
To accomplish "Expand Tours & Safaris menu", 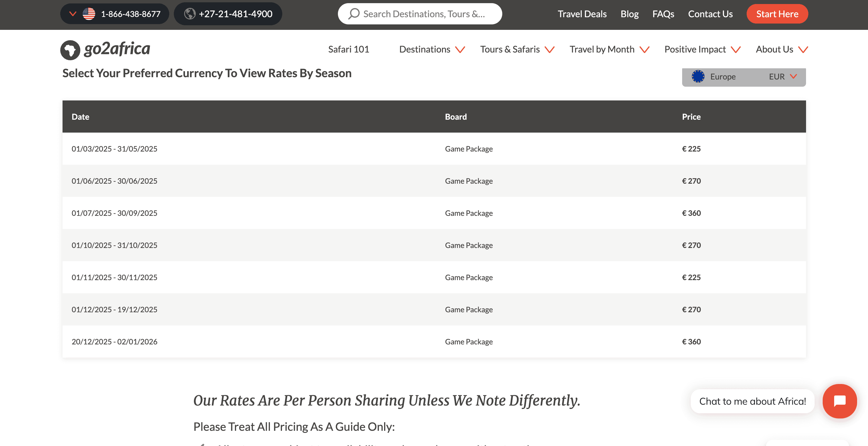I will point(517,50).
